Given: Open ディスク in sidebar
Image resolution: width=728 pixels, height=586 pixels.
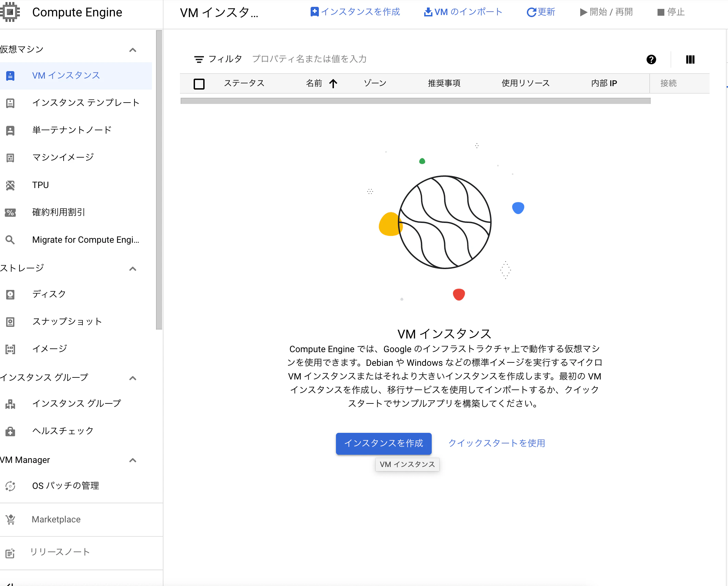Looking at the screenshot, I should [76, 294].
